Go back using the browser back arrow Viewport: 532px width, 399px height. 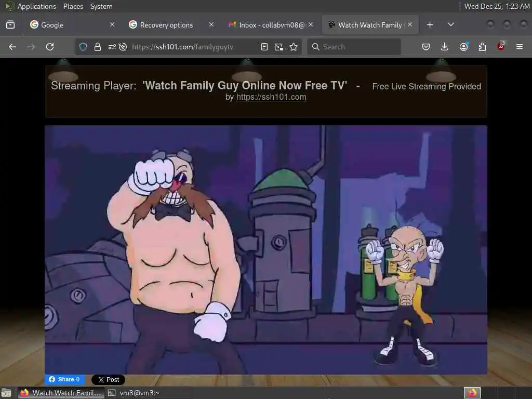[12, 47]
